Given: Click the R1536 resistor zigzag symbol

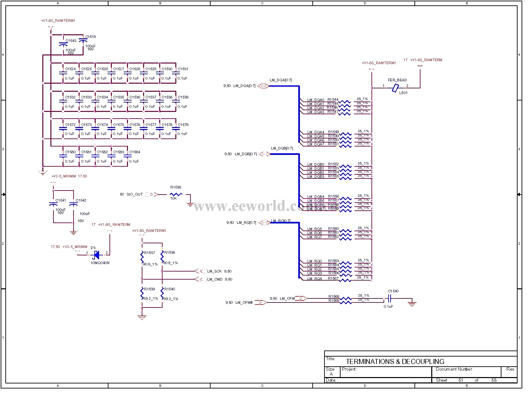Looking at the screenshot, I should pyautogui.click(x=176, y=195).
